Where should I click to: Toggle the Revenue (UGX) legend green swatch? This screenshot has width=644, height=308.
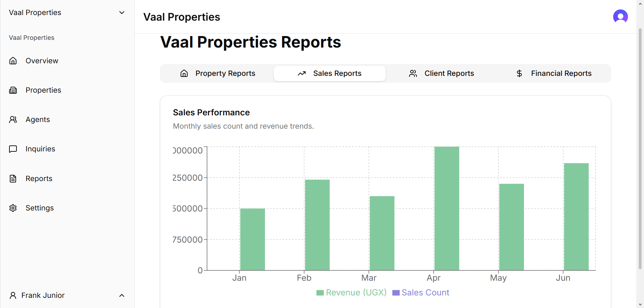[320, 293]
